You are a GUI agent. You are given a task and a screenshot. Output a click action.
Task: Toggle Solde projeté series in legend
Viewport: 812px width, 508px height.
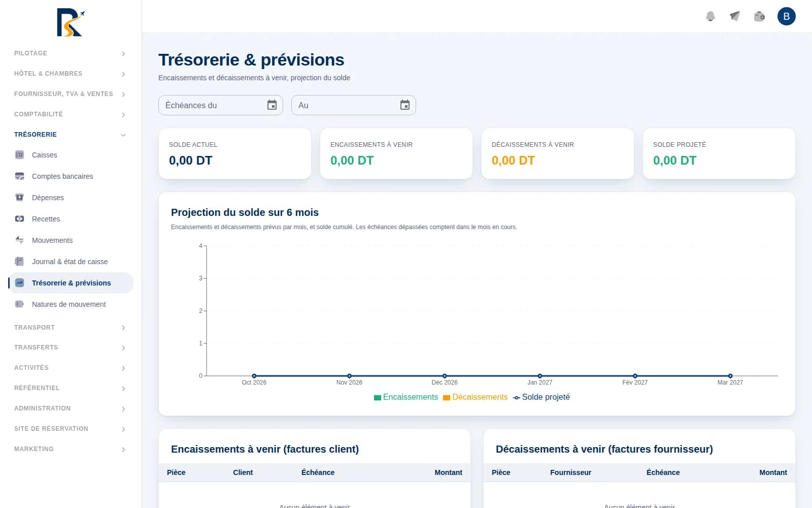click(x=541, y=397)
